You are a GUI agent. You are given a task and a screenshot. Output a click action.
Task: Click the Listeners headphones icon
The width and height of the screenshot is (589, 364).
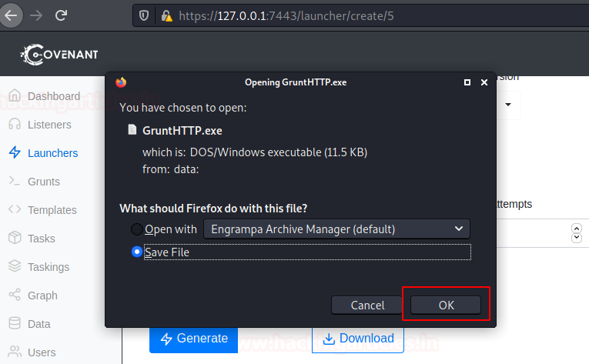pos(15,124)
